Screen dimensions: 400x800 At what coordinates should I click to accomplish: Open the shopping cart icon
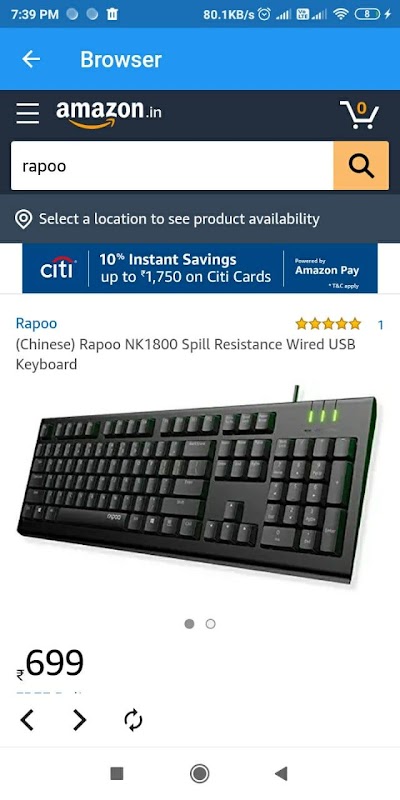point(360,114)
